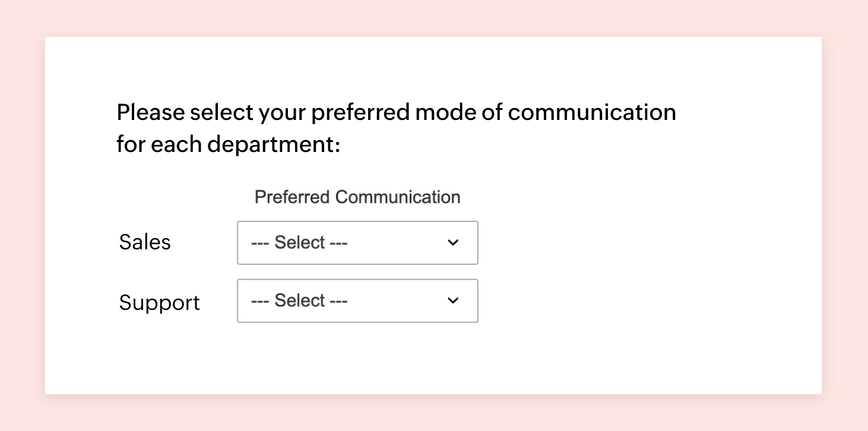Click the 'Preferred Communication' column header

coord(357,197)
